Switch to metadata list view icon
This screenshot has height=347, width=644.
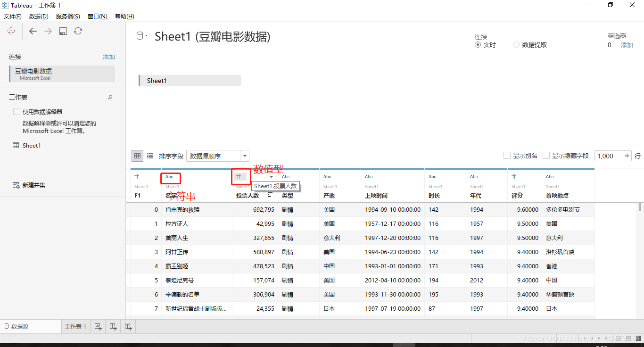[150, 156]
